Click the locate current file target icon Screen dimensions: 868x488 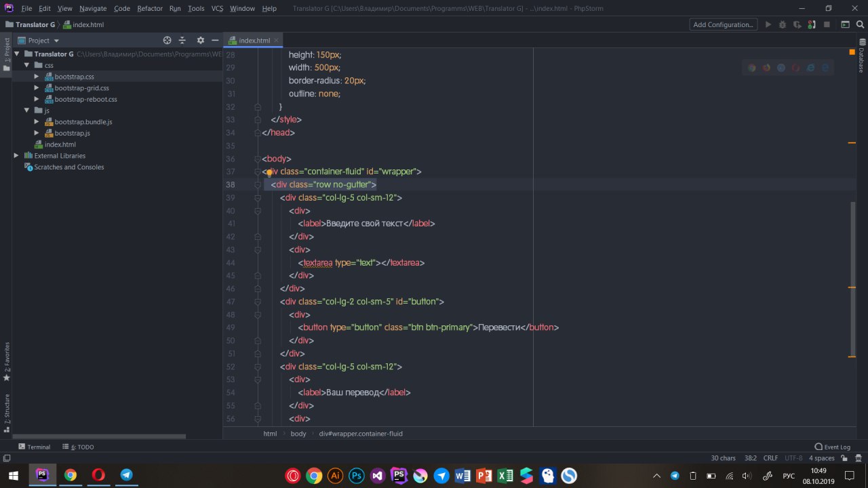167,41
